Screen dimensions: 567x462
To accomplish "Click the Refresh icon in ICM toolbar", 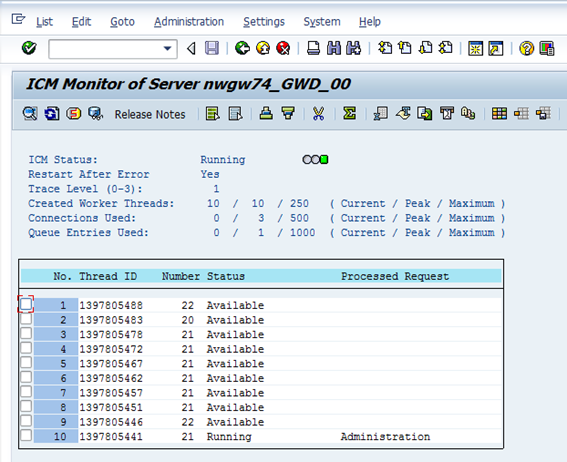I will [52, 114].
